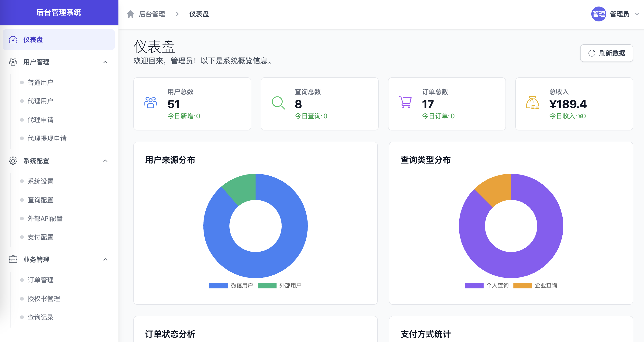
Task: Open 订单管理 menu item
Action: [40, 280]
